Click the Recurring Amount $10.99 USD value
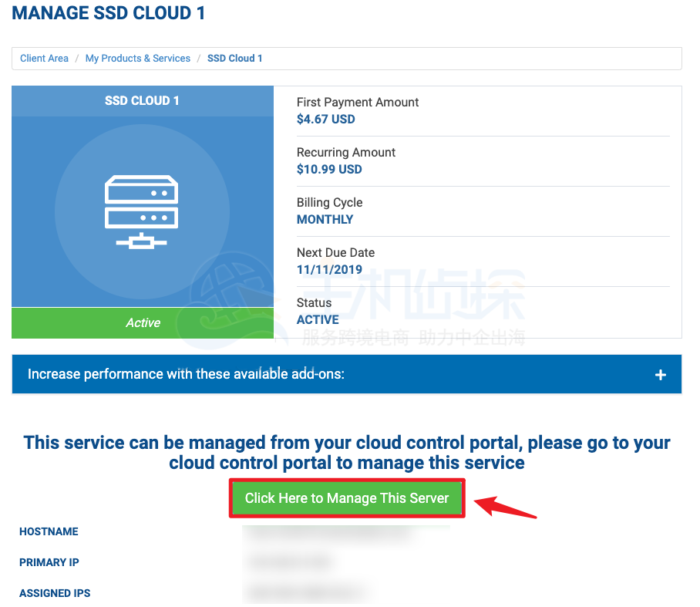Screen dimensions: 700x607 tap(329, 169)
